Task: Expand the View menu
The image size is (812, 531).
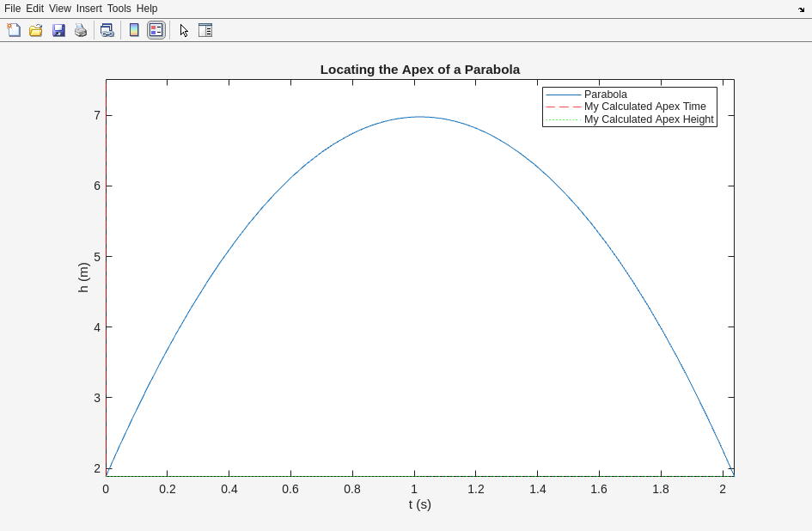Action: (x=60, y=9)
